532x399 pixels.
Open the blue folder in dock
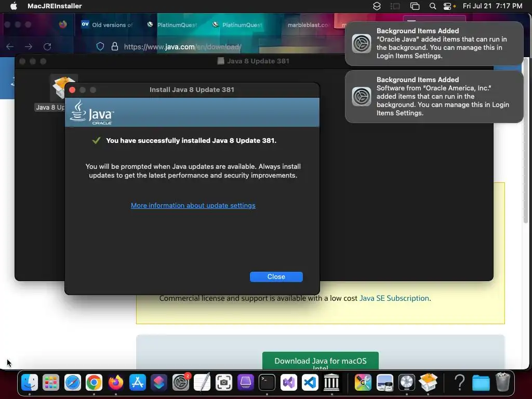pyautogui.click(x=481, y=383)
